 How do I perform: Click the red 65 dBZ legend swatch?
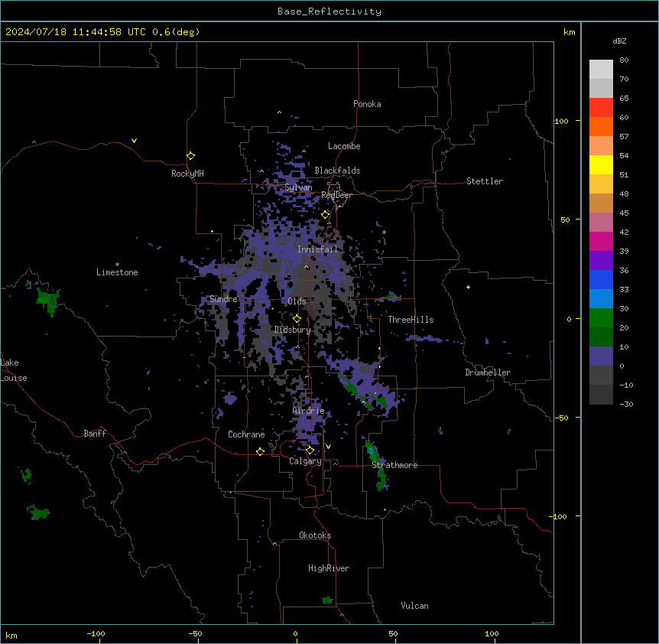pos(601,107)
